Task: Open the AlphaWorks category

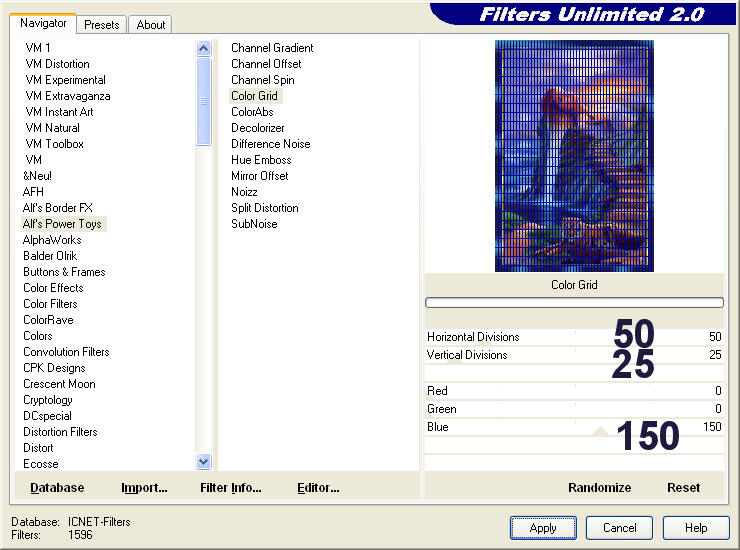Action: (x=52, y=241)
